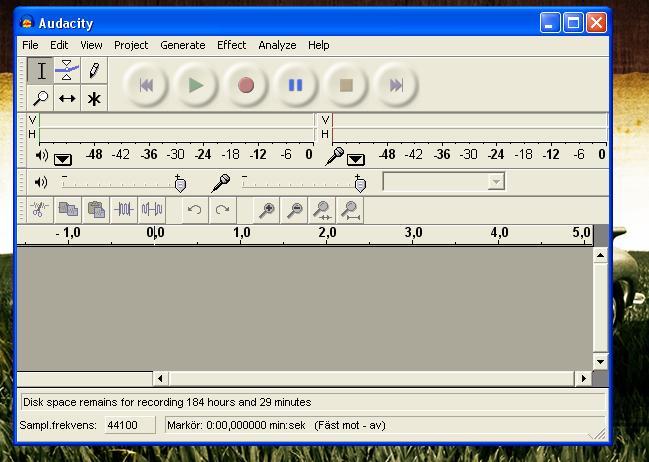The height and width of the screenshot is (462, 649).
Task: Select the Draw pencil tool
Action: (x=93, y=71)
